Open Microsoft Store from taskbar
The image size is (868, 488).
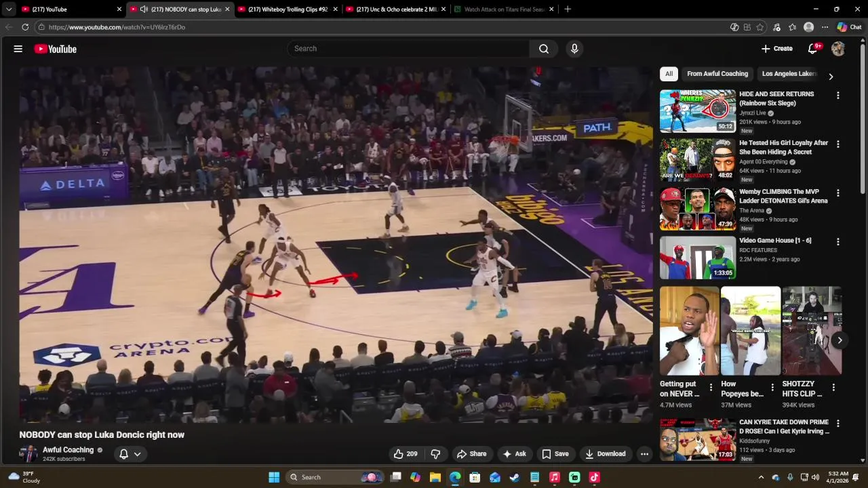[x=475, y=477]
